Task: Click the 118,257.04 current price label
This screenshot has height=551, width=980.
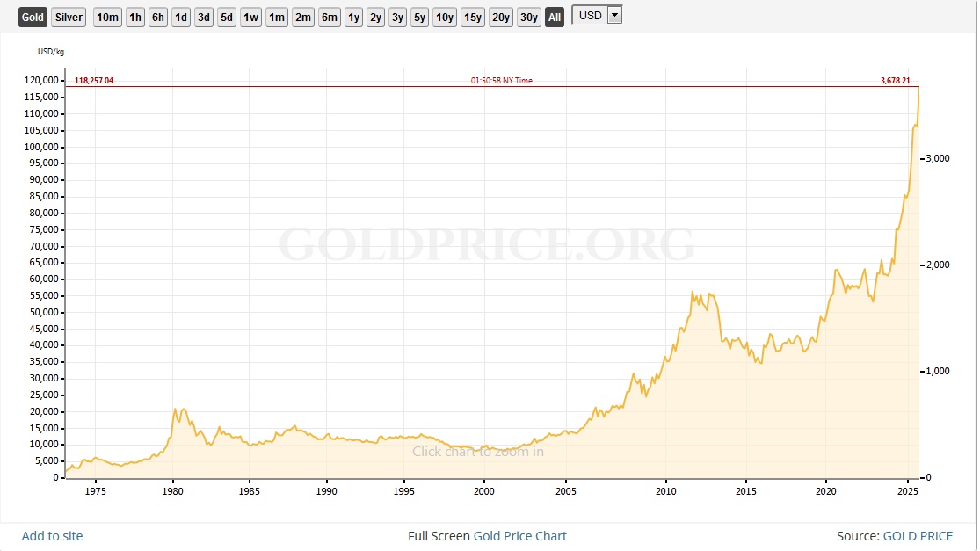Action: click(94, 81)
